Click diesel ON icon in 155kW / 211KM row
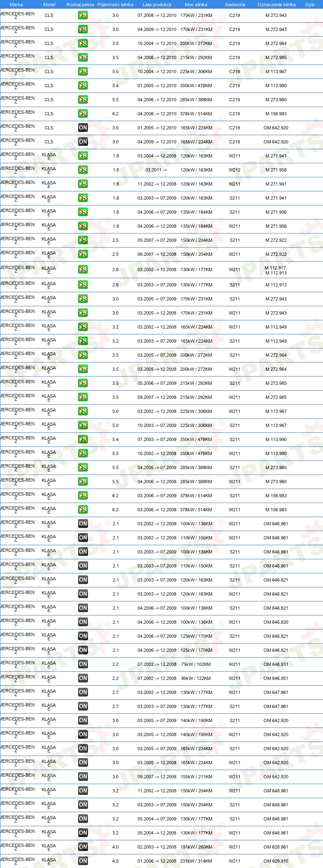Screen dimensions: 323x868 (x=83, y=777)
